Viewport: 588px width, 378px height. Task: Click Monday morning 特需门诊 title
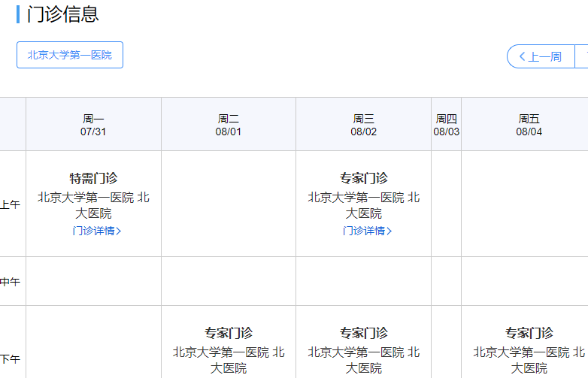(93, 178)
